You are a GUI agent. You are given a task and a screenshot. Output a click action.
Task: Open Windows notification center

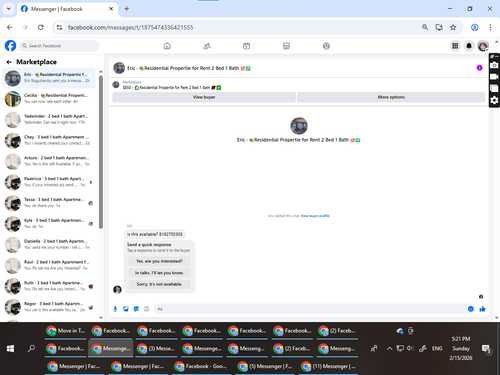click(486, 349)
